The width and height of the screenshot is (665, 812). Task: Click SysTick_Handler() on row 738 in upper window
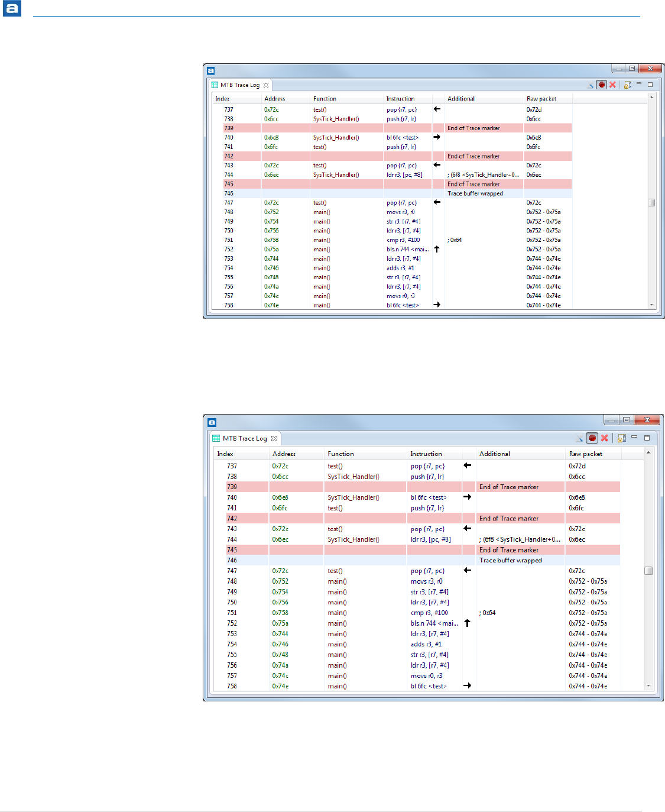click(x=336, y=119)
